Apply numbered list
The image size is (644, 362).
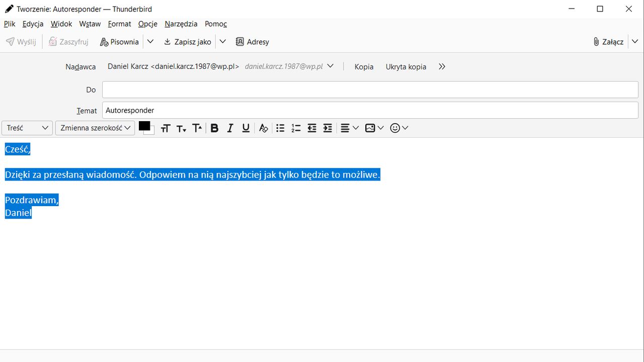click(x=296, y=128)
